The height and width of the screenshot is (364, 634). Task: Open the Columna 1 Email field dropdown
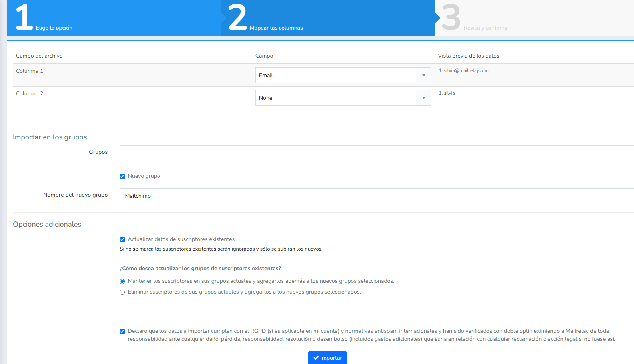(343, 75)
